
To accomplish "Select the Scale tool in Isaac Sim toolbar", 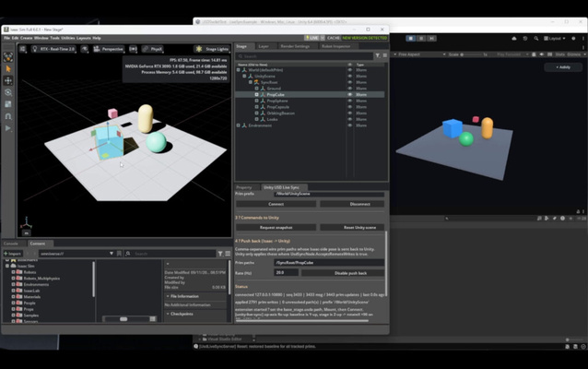I will coord(8,104).
